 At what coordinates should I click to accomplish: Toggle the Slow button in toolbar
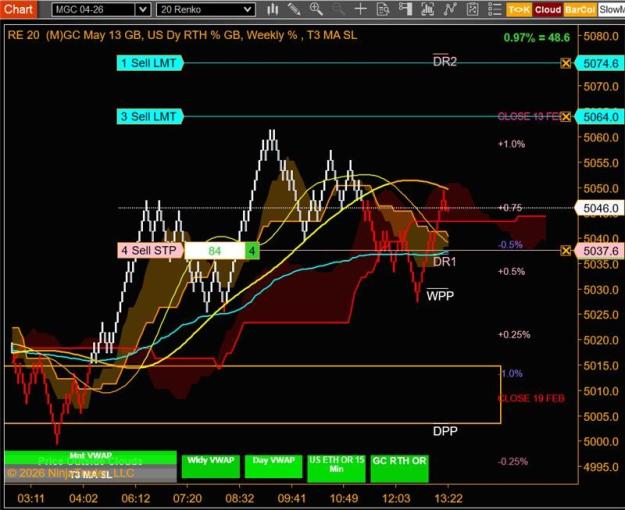point(611,10)
